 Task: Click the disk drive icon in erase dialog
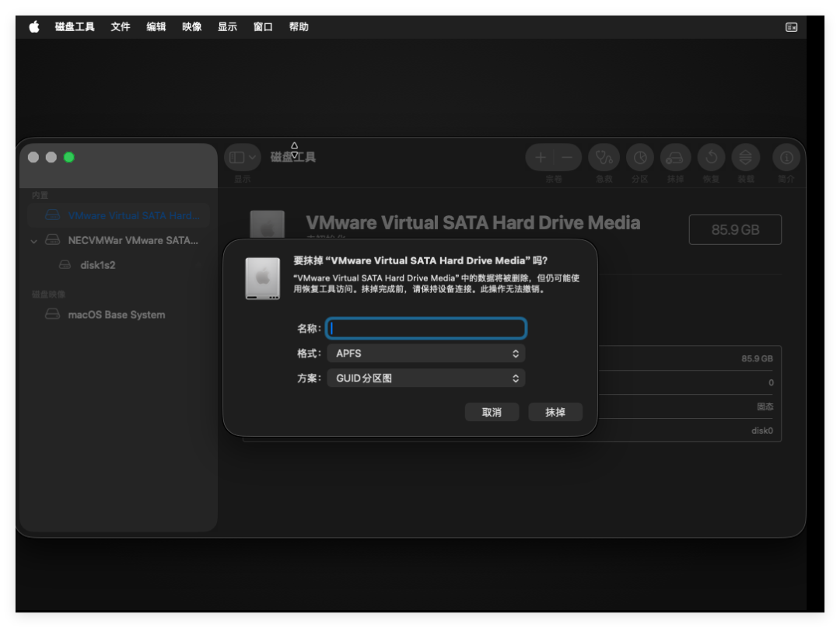coord(263,278)
